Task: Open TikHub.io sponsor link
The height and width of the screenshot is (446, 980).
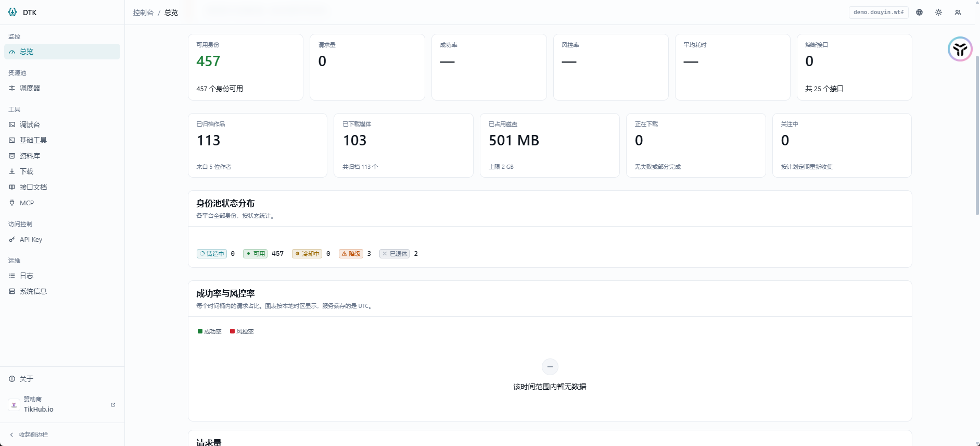Action: pyautogui.click(x=62, y=404)
